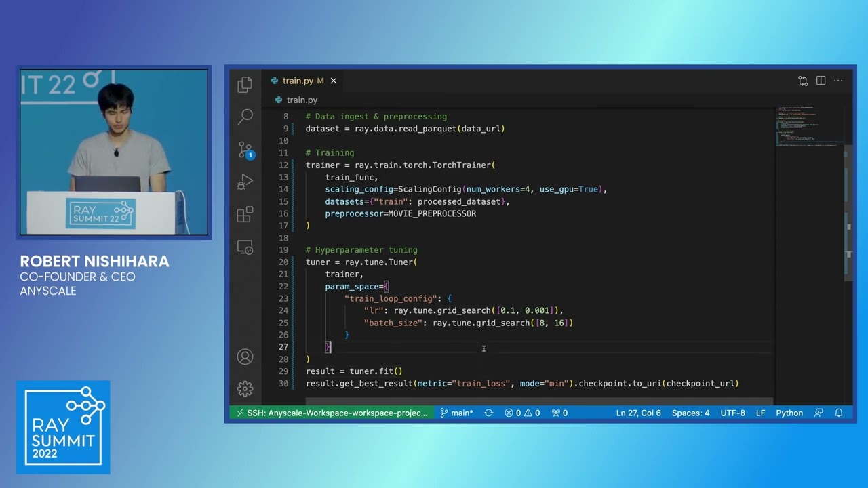Open the Manage gear icon
868x488 pixels.
(x=245, y=388)
